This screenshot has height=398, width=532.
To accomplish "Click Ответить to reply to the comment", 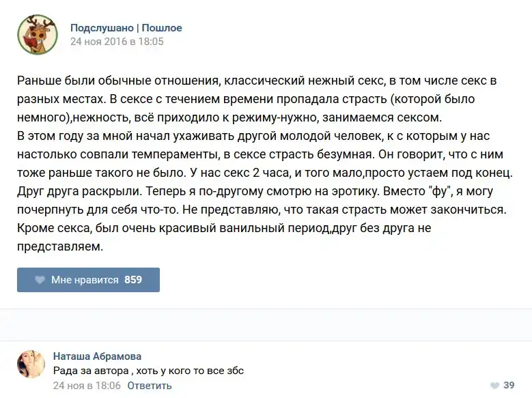I will click(x=150, y=386).
